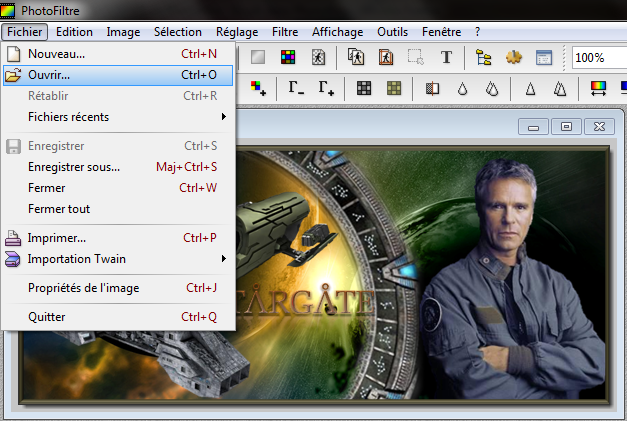Apply the Sharpen more double triangle icon
The image size is (627, 421).
point(560,88)
